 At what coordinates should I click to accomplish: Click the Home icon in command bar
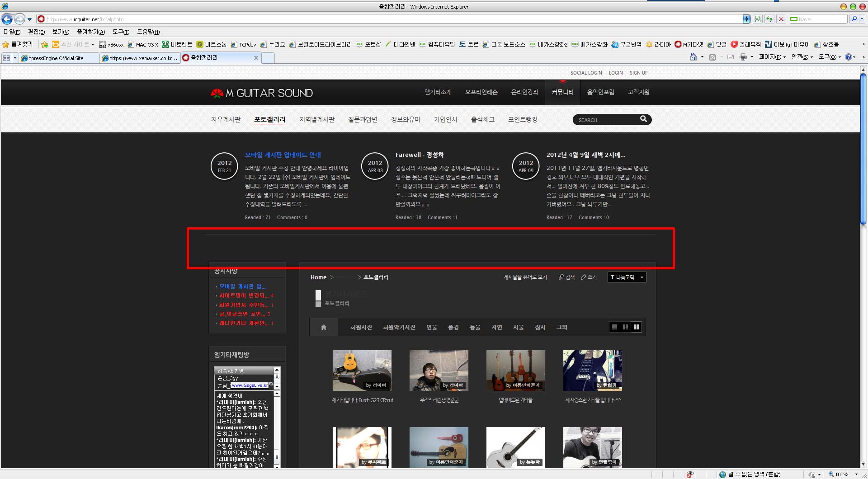coord(693,57)
